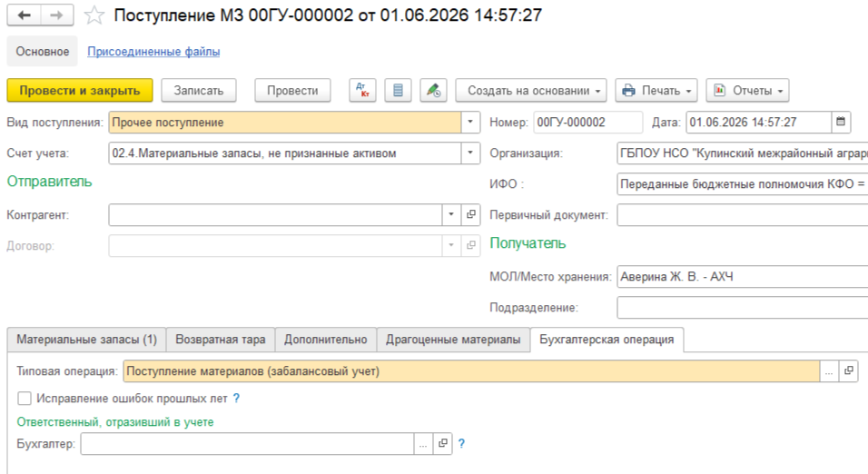Switch to Материальные запасы (1) tab
Screen dimensions: 868x474
87,340
